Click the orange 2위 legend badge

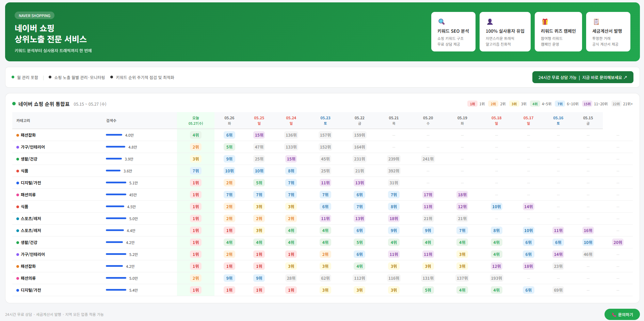click(x=493, y=104)
